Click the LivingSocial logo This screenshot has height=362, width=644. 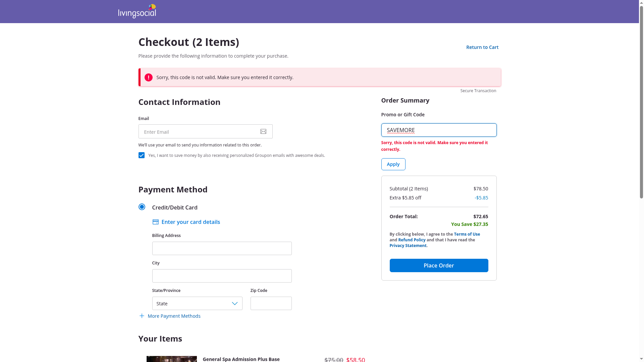point(137,11)
